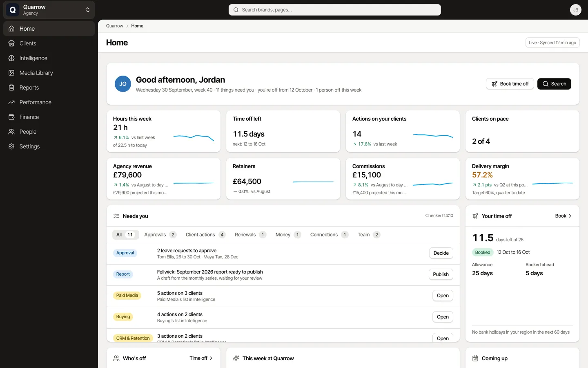Click the Commissions £15,100 value
This screenshot has height=368, width=588.
367,175
